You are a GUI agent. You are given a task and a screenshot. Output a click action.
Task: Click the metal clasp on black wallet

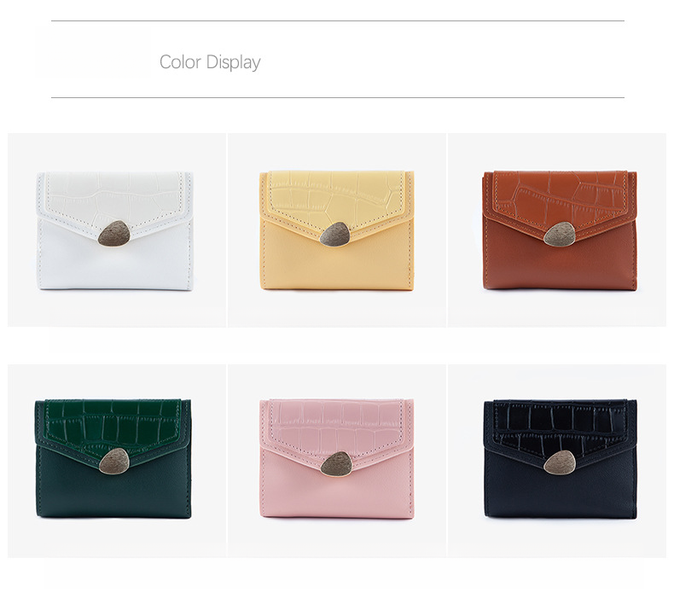(x=559, y=463)
